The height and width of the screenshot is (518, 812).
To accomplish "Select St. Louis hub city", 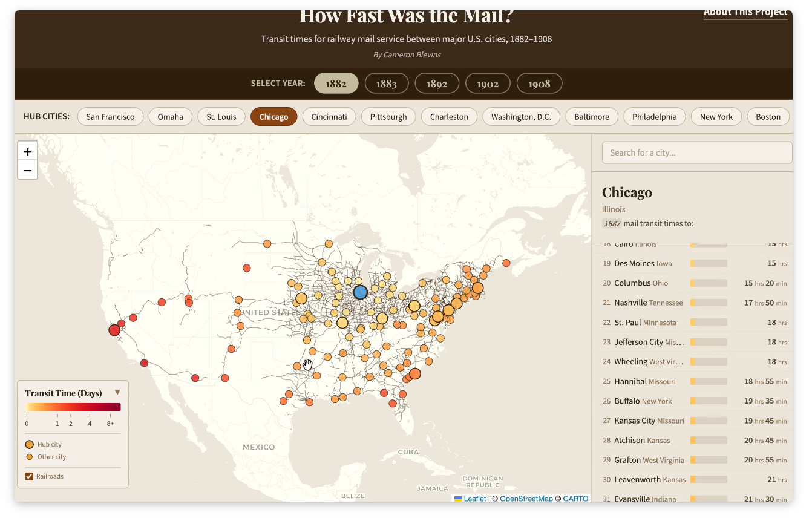I will point(221,117).
